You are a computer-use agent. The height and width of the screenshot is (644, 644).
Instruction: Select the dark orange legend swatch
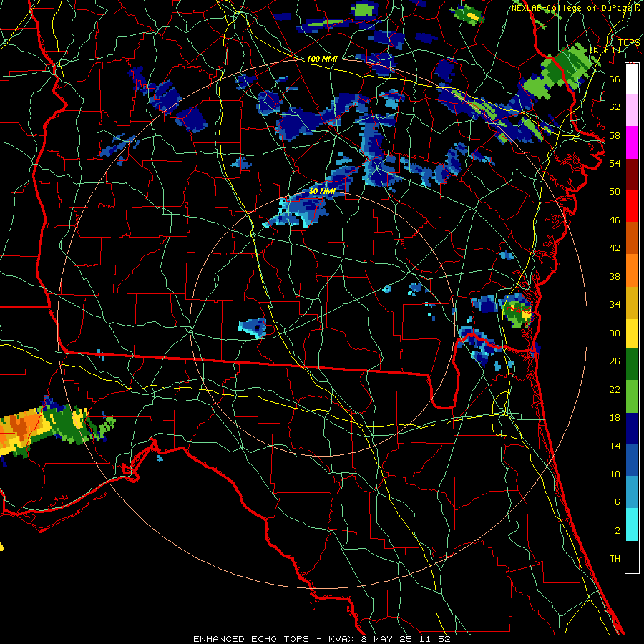(632, 238)
